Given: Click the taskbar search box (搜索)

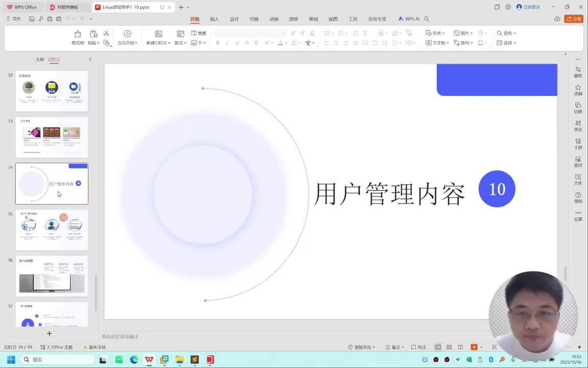Looking at the screenshot, I should coord(57,360).
